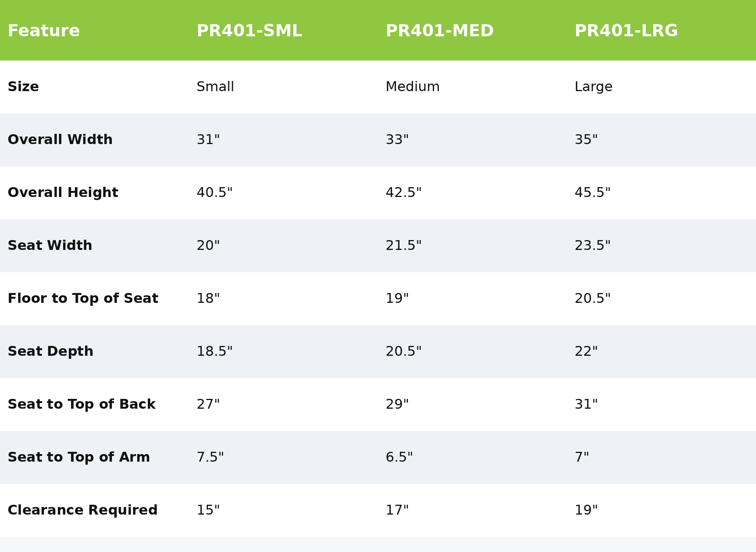Click the Small size cell
This screenshot has width=756, height=552.
tap(215, 87)
